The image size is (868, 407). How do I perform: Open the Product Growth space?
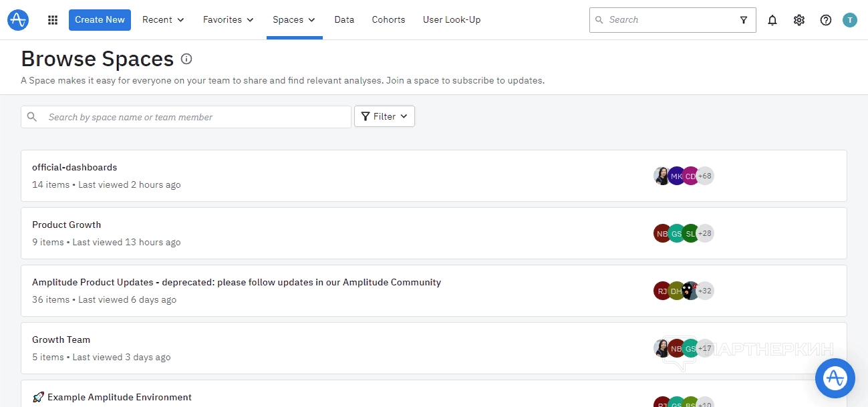pos(67,225)
